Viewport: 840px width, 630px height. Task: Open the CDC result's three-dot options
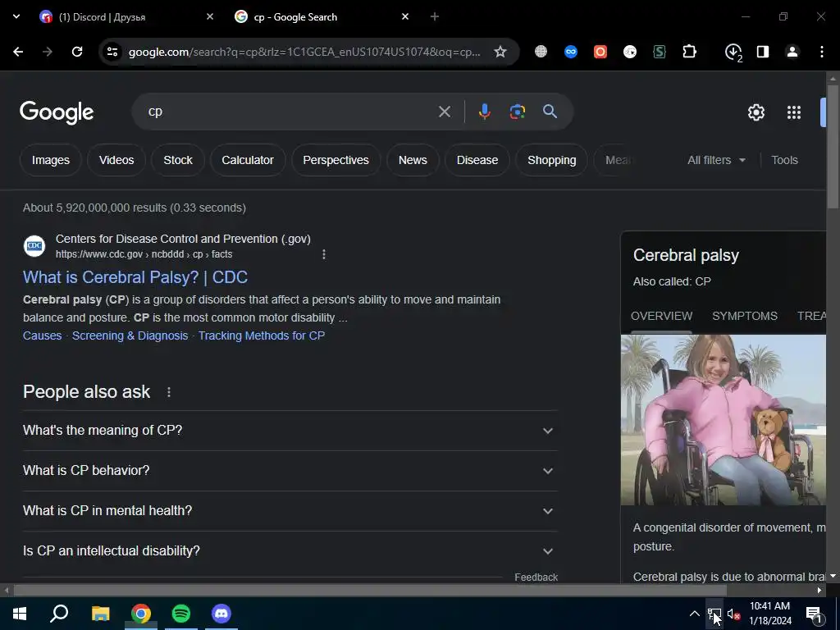coord(323,254)
